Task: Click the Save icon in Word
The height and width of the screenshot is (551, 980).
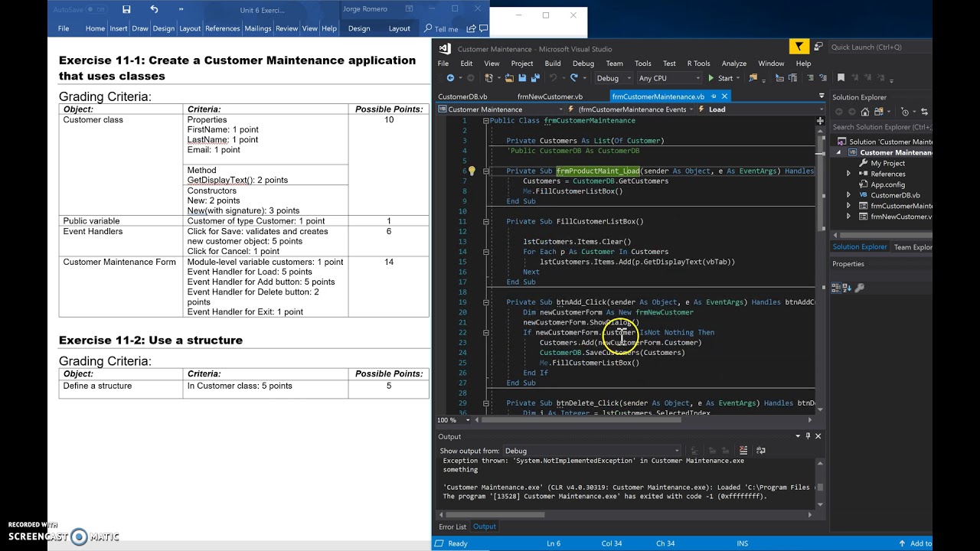Action: [126, 9]
